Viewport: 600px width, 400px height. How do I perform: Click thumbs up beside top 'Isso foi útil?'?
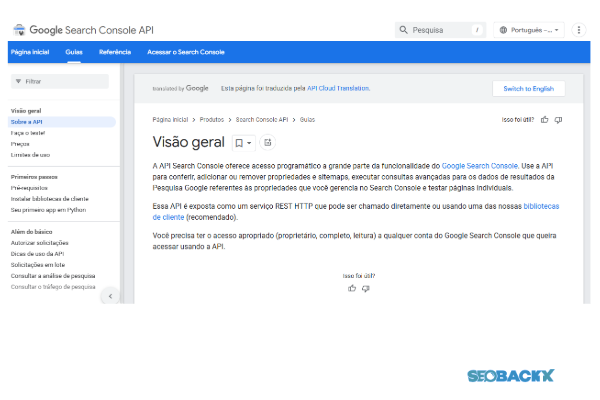[x=545, y=120]
